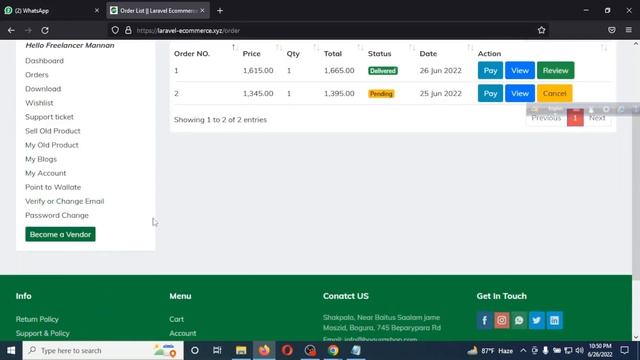Open Point to Wallate link
This screenshot has height=360, width=640.
(x=53, y=187)
